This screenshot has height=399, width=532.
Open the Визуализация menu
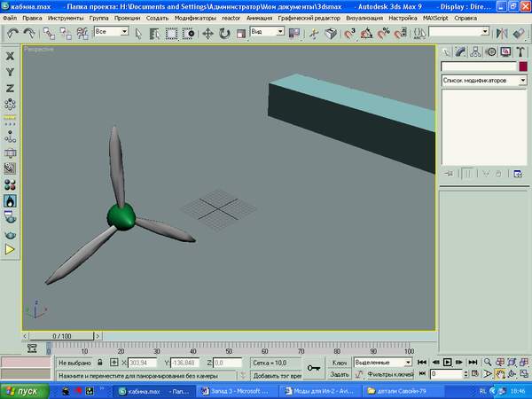(364, 18)
